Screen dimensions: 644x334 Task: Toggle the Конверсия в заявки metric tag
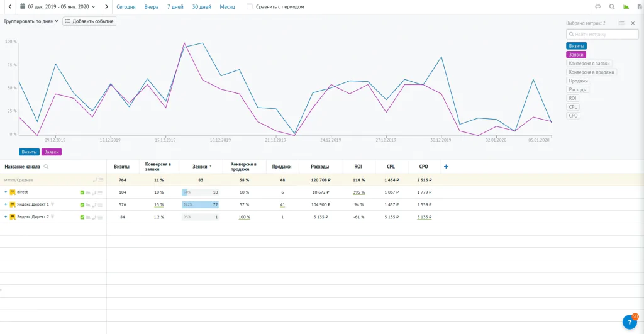point(589,64)
